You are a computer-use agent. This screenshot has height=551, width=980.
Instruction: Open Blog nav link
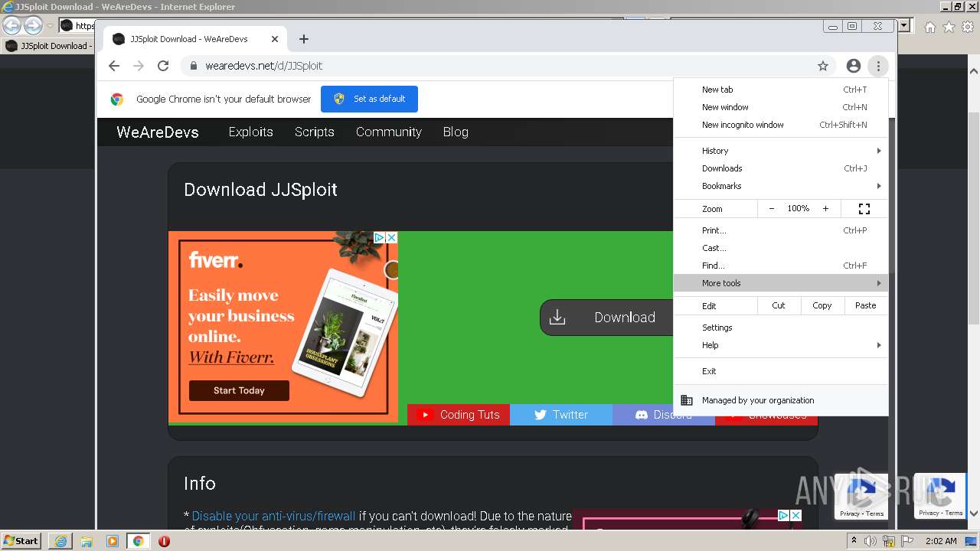pyautogui.click(x=456, y=132)
